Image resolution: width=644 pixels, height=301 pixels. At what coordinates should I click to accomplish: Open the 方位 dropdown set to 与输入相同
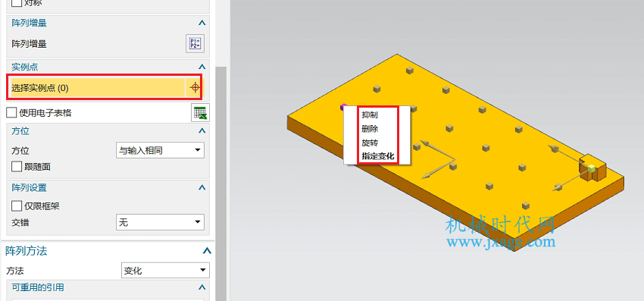(160, 150)
